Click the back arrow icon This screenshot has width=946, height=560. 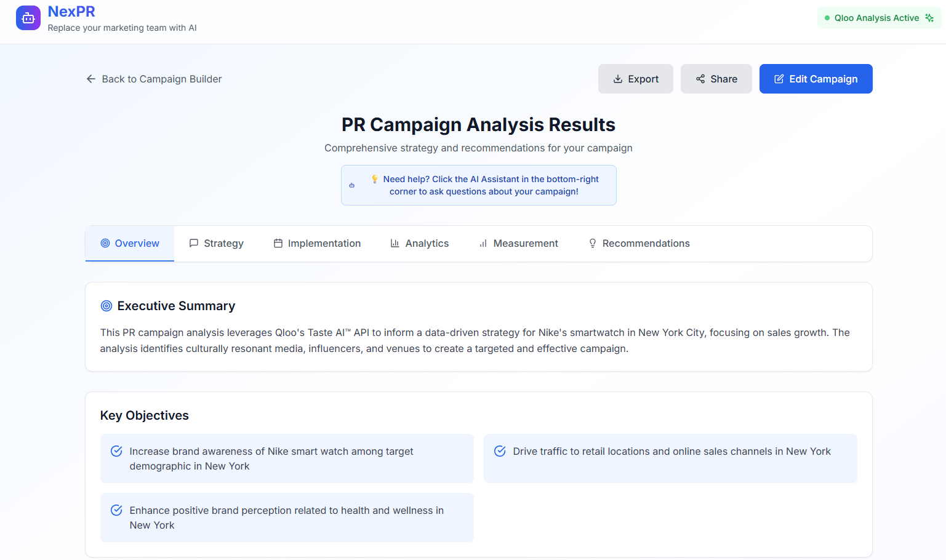click(x=91, y=79)
